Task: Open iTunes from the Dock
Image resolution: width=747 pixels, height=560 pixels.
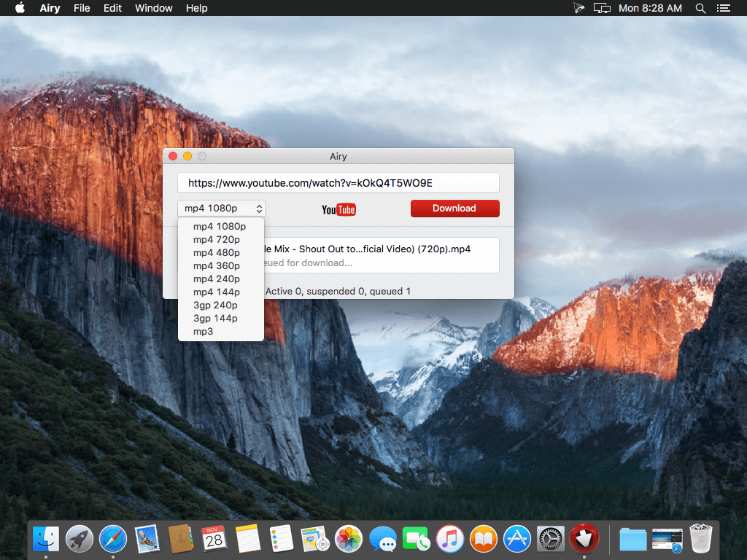Action: pyautogui.click(x=450, y=539)
